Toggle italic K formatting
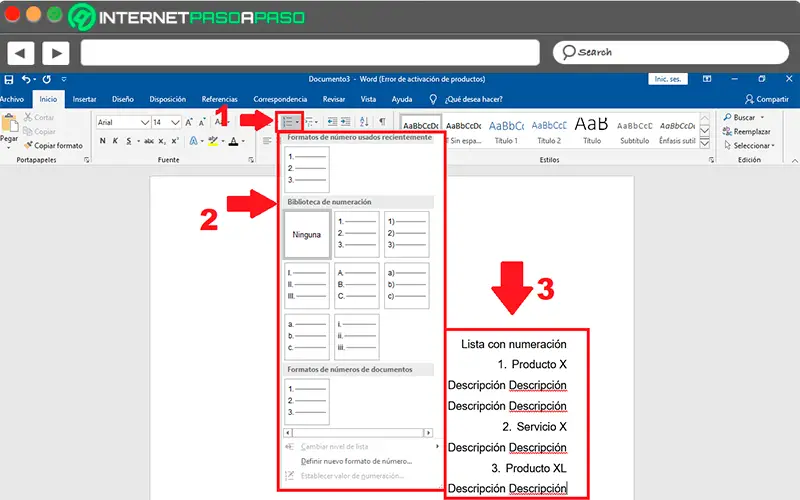800x500 pixels. pos(115,141)
